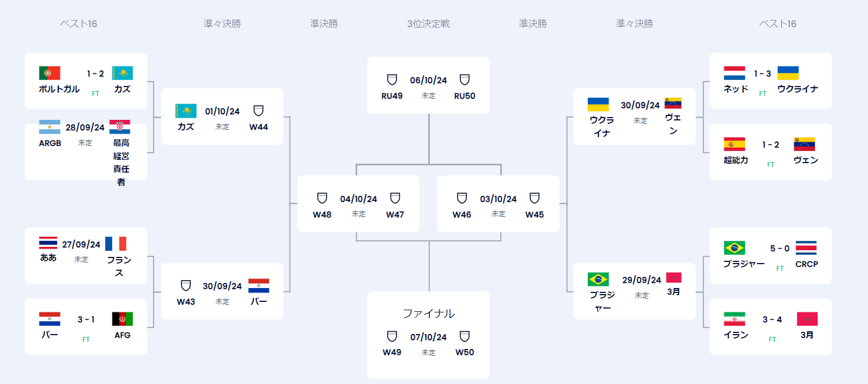Click the Brazil 5 - 0 score
Screen dimensions: 868x384
[780, 248]
